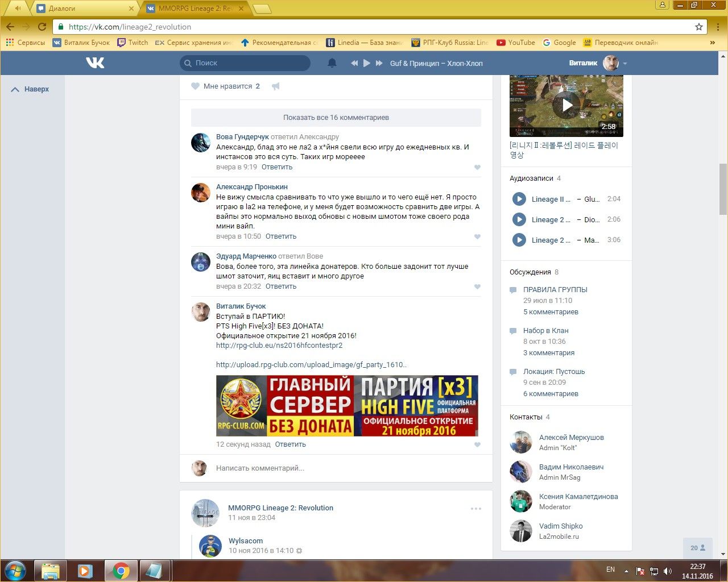Click the VK logo in header
Viewport: 728px width, 582px height.
tap(95, 63)
